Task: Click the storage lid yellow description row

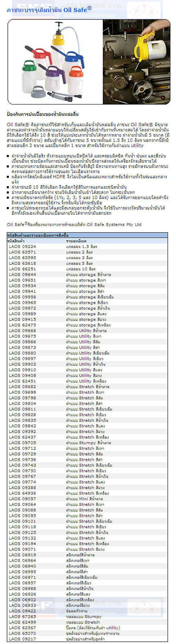Action: pyautogui.click(x=88, y=325)
